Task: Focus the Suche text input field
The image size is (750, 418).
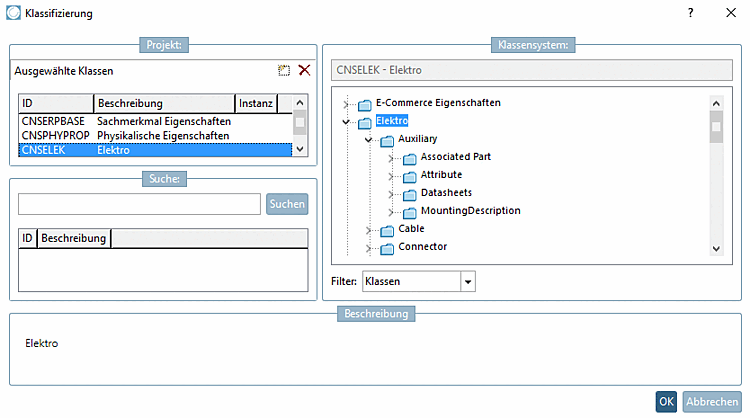Action: pos(139,204)
